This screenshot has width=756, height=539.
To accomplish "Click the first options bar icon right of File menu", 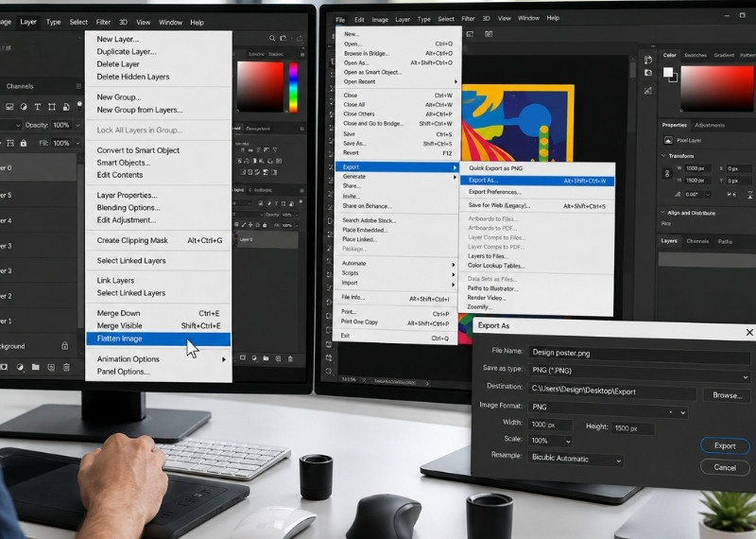I will click(470, 34).
